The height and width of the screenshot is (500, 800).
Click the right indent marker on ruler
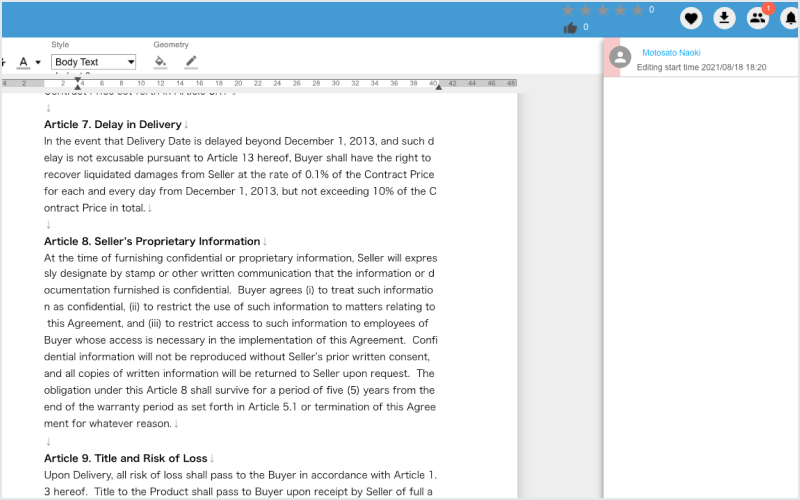[x=438, y=87]
